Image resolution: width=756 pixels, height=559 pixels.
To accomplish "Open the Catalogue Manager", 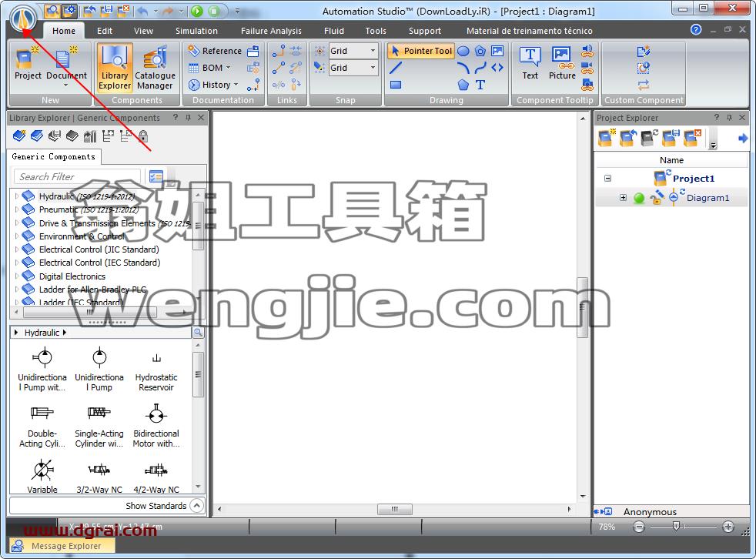I will 155,68.
